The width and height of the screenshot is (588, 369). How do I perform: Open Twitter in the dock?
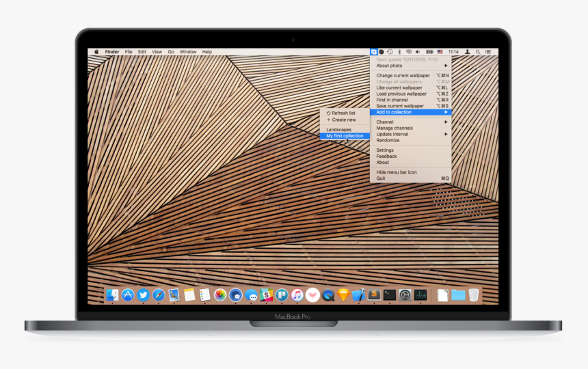point(143,295)
